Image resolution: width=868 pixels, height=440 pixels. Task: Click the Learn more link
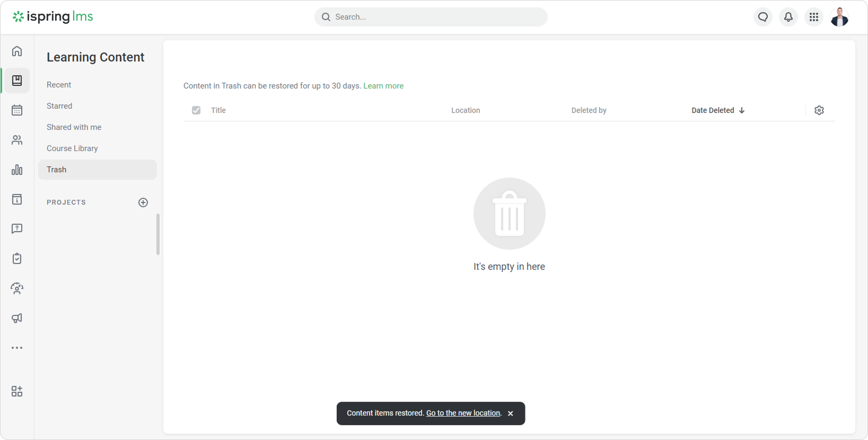[383, 86]
